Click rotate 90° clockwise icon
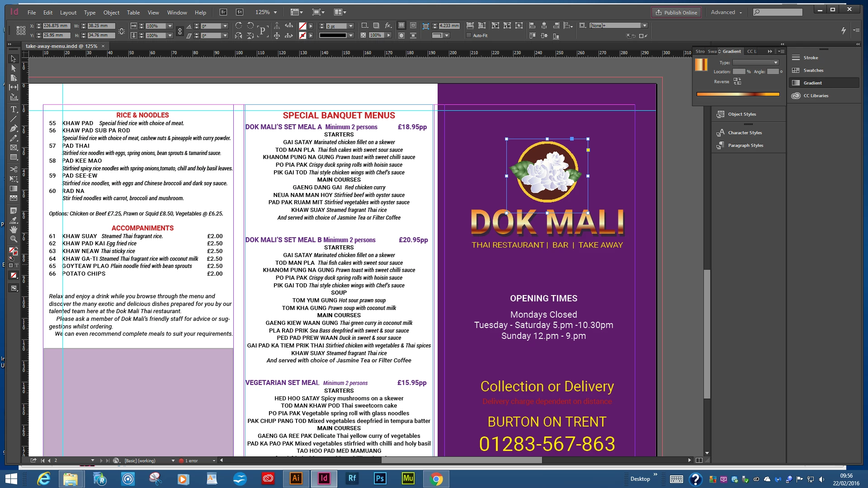 239,26
